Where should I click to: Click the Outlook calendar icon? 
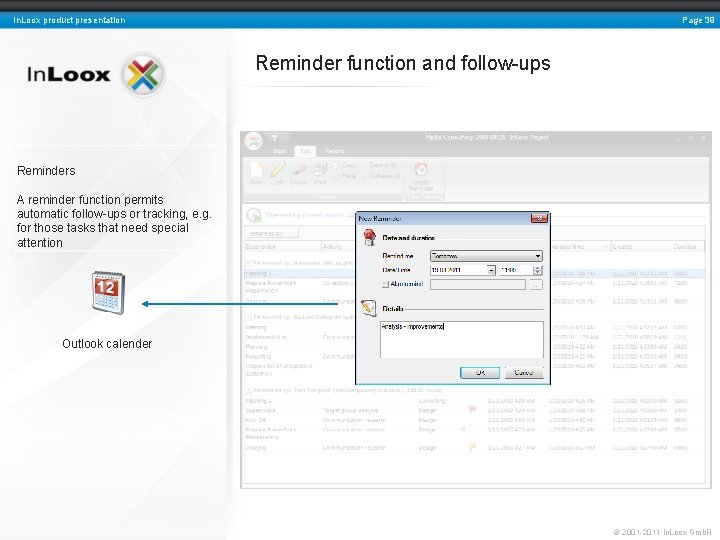(108, 292)
